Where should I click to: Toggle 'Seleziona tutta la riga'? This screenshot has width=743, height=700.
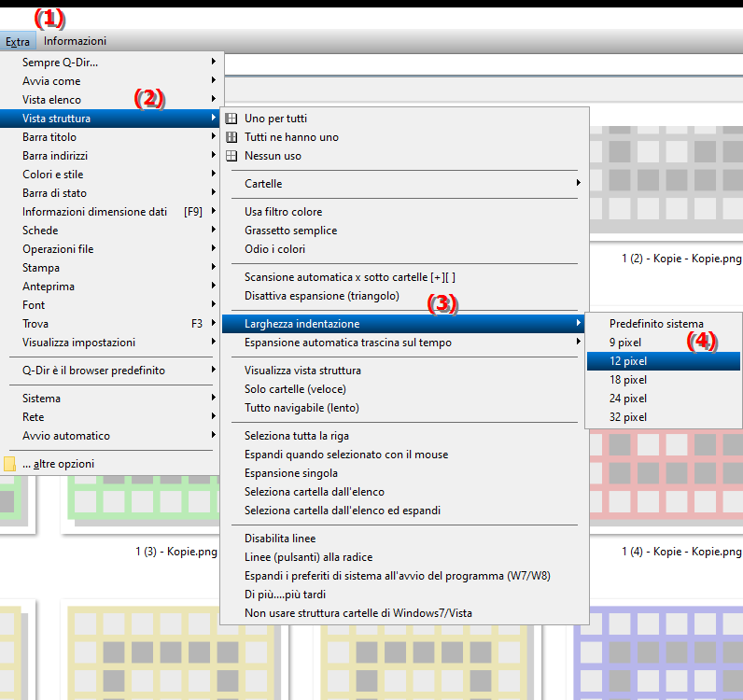(x=404, y=436)
